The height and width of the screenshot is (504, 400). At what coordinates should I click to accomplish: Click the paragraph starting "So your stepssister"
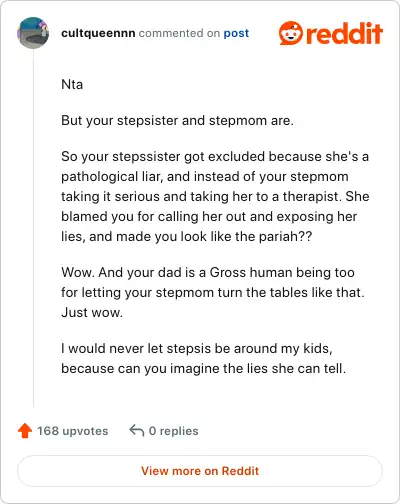pyautogui.click(x=215, y=196)
